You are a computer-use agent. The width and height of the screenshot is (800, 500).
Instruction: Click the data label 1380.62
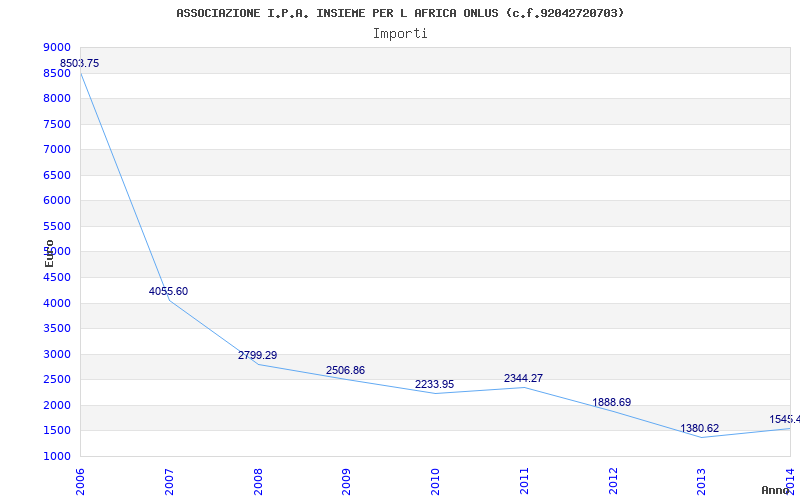pos(699,428)
